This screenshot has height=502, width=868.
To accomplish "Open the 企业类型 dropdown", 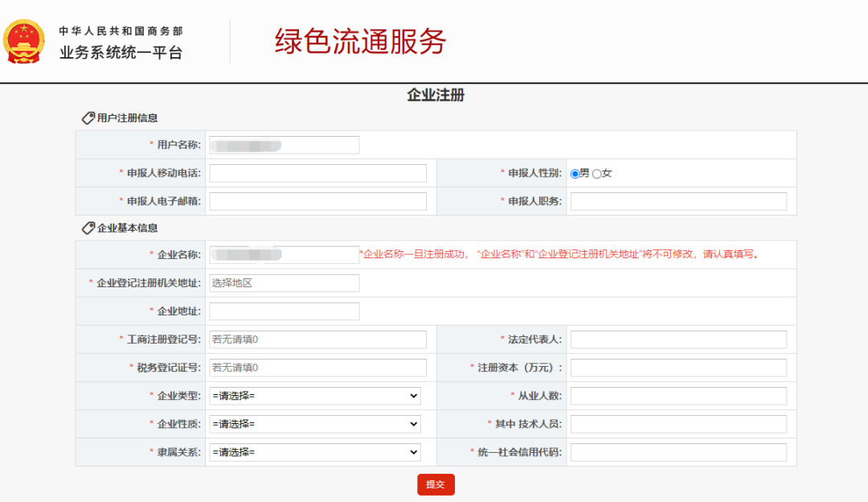I will click(x=315, y=396).
